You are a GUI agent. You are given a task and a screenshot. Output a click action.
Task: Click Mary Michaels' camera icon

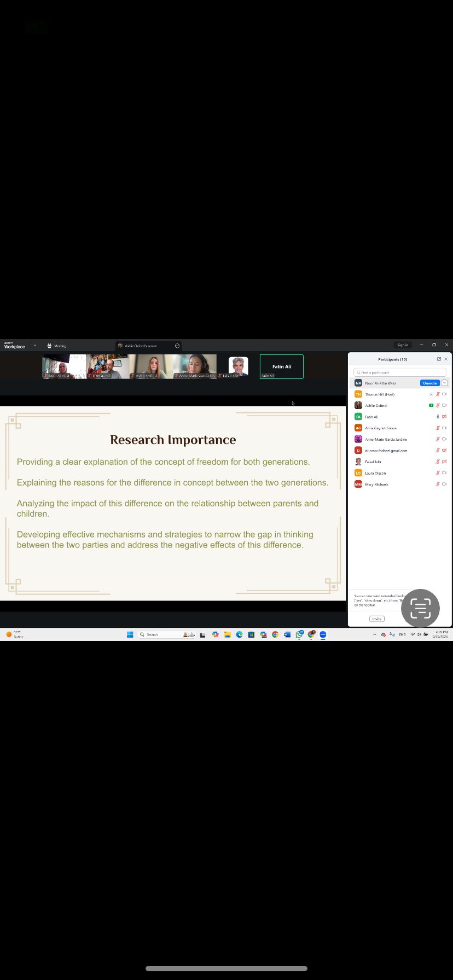[444, 484]
